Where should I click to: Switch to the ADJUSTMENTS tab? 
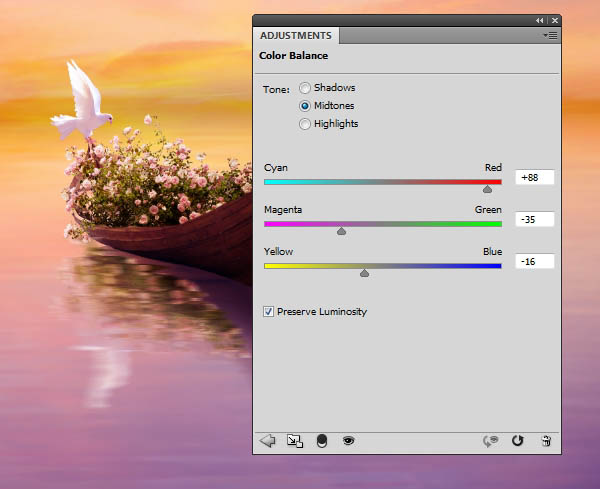[x=296, y=36]
